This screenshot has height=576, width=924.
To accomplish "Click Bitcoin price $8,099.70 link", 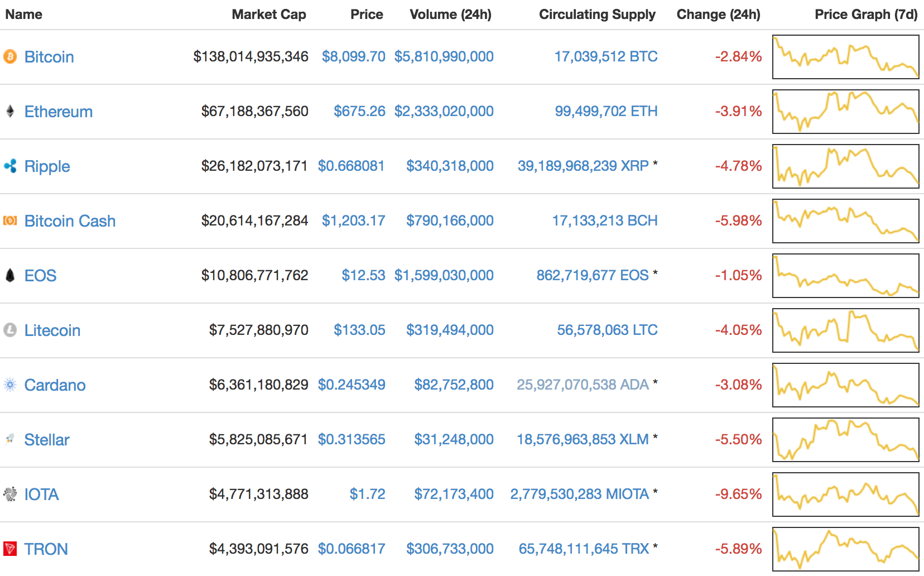I will pyautogui.click(x=353, y=56).
